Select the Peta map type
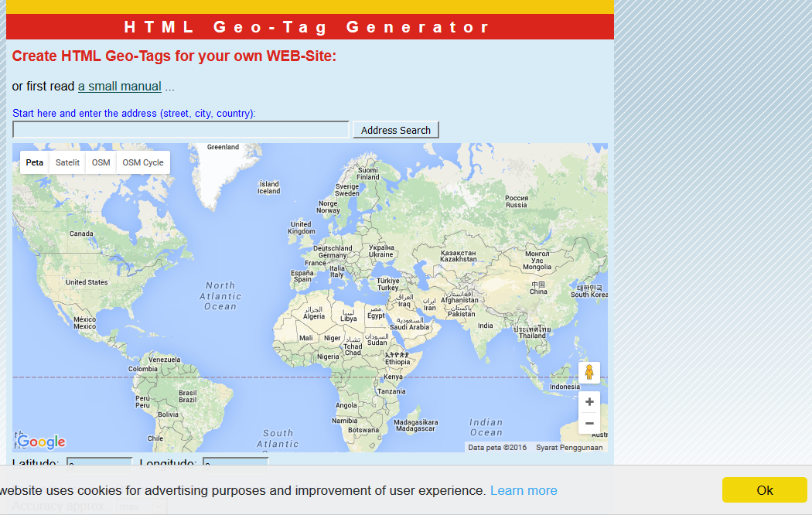The image size is (812, 515). [34, 162]
